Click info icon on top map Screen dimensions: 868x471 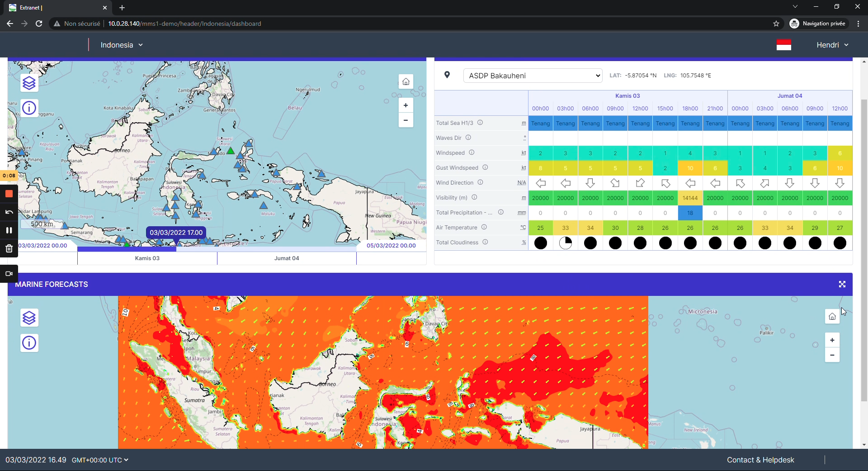tap(29, 108)
